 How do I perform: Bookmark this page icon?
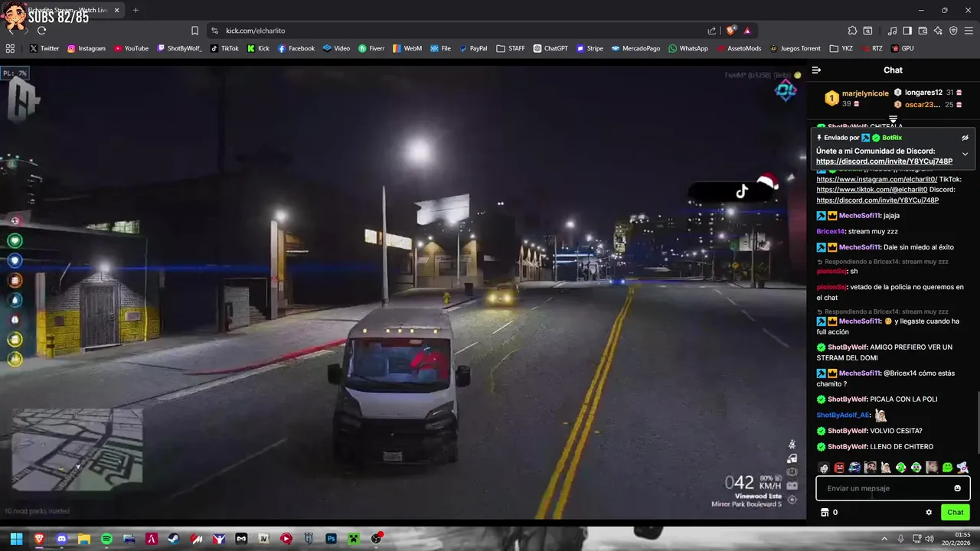[194, 31]
